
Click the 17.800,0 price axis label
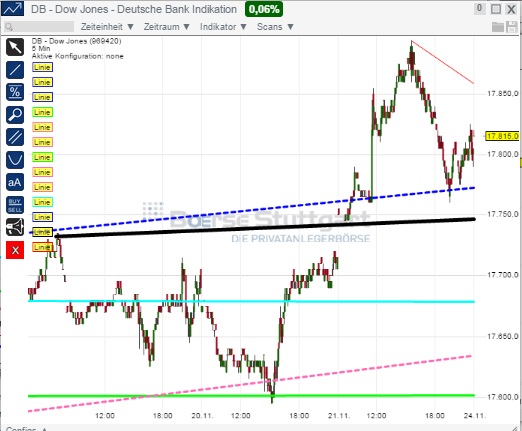pos(503,154)
